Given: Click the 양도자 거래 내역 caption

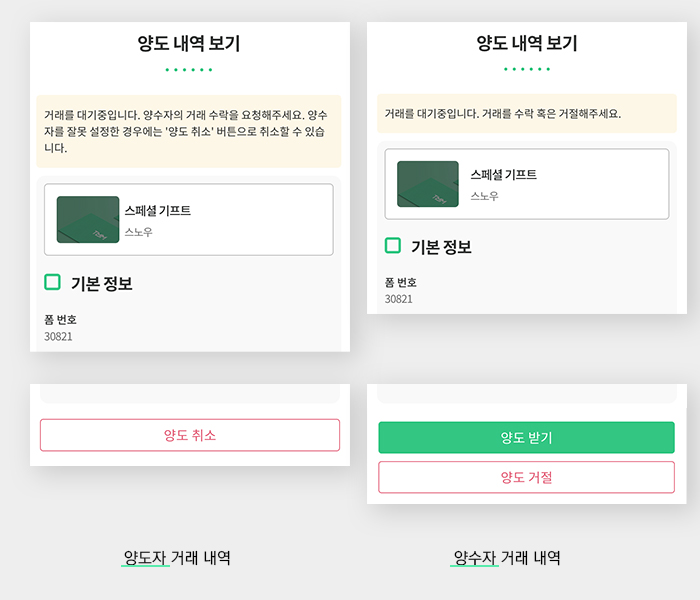Looking at the screenshot, I should tap(177, 558).
